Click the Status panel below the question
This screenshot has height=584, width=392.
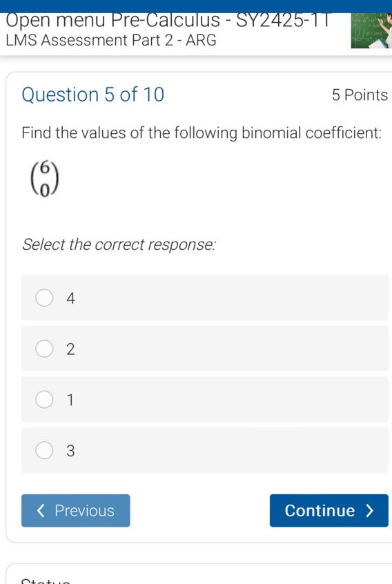pyautogui.click(x=199, y=574)
